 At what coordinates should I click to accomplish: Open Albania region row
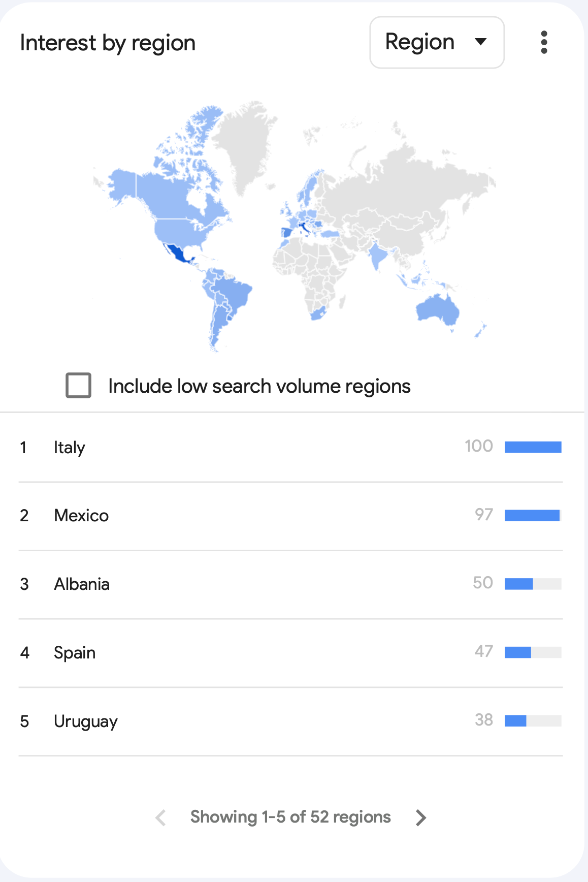pos(290,584)
